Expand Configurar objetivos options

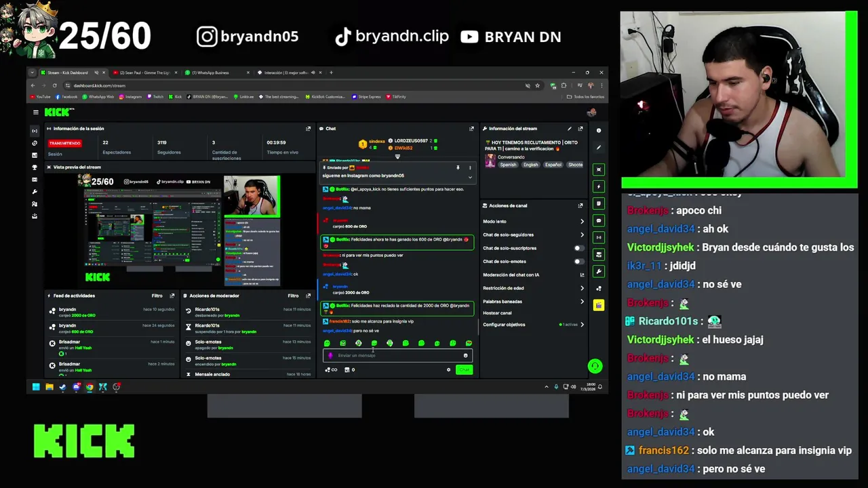582,325
